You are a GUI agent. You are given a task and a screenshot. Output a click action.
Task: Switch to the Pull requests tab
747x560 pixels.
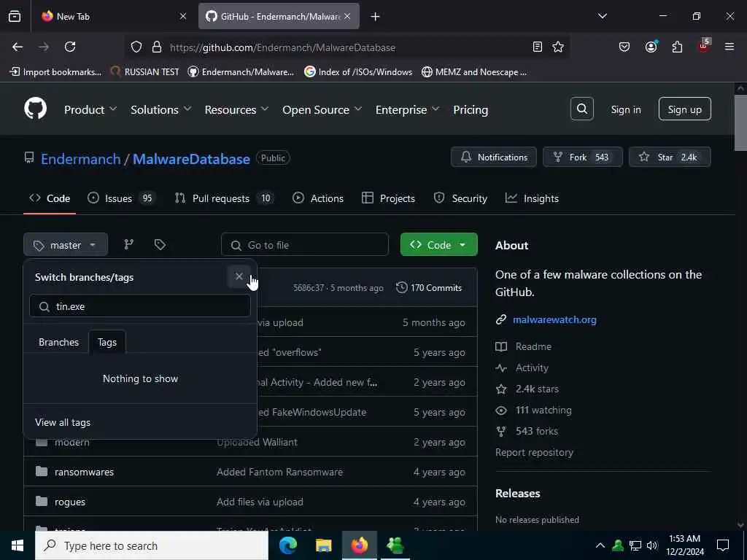click(225, 198)
